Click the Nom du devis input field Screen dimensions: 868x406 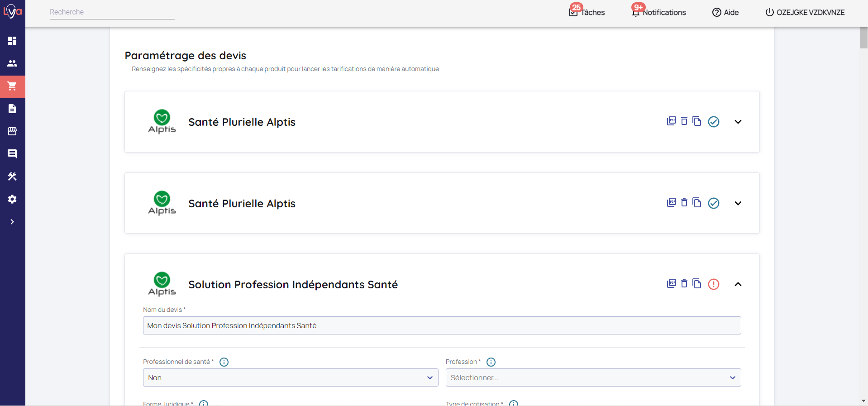click(442, 325)
